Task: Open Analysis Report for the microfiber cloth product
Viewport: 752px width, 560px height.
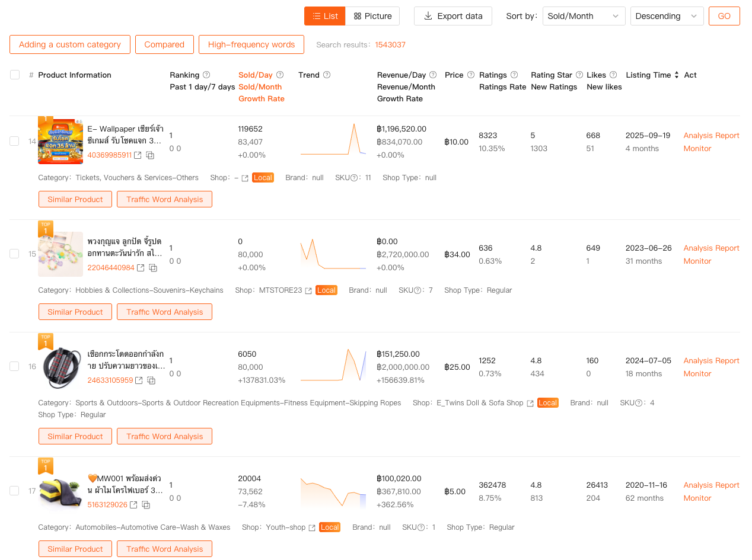Action: point(711,485)
